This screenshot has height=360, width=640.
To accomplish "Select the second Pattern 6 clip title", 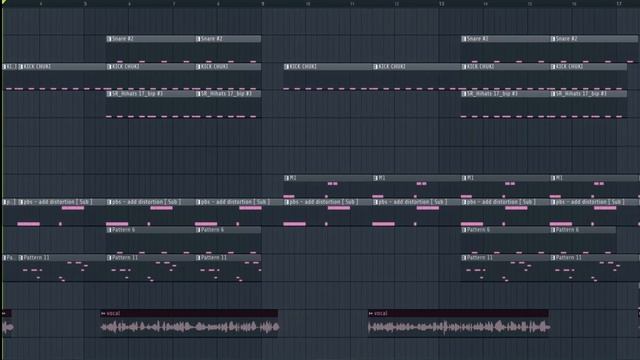I will click(x=212, y=230).
